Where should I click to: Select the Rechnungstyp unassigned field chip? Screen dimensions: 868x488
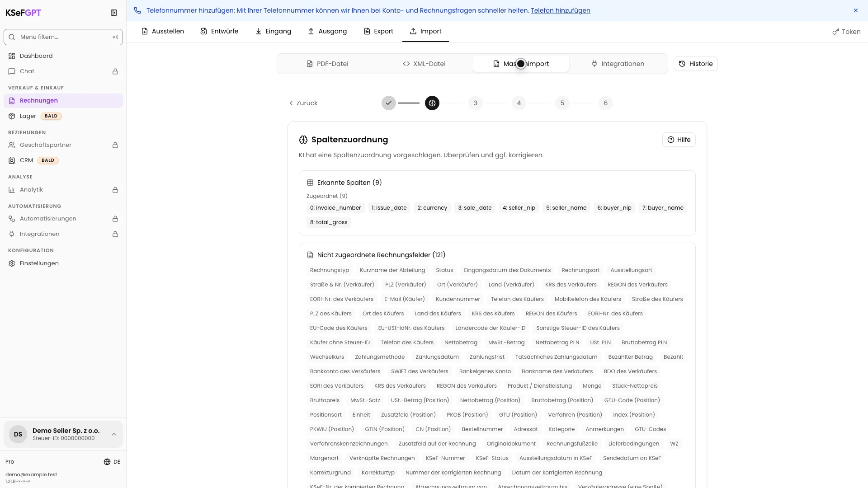click(330, 270)
